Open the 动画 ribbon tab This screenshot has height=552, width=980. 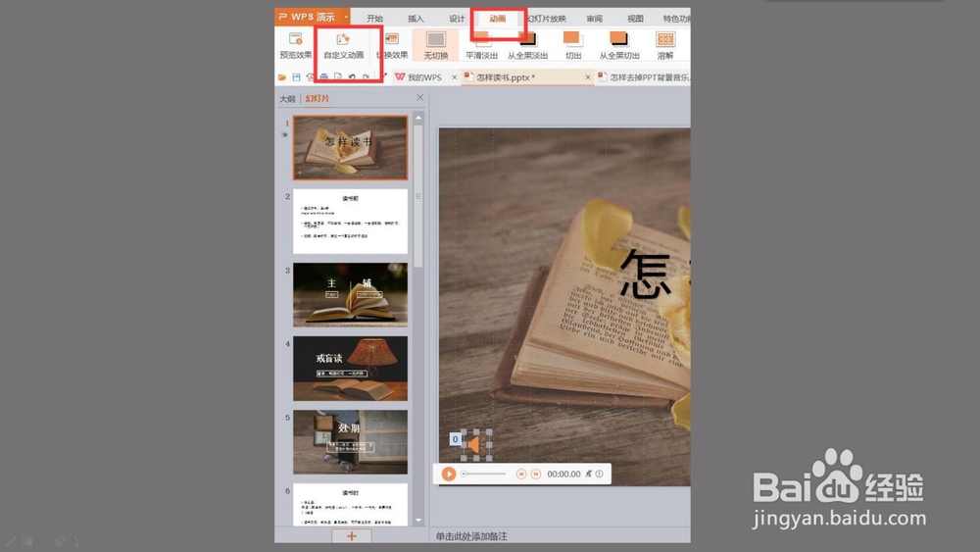click(498, 19)
